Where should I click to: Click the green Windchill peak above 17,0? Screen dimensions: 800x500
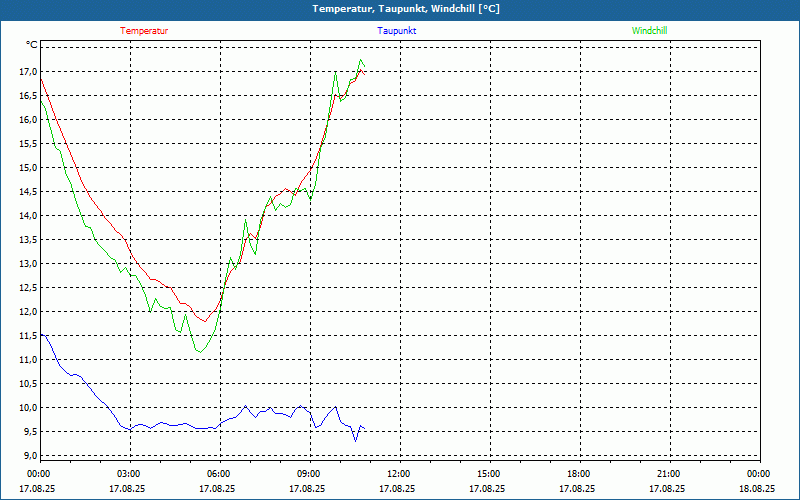[361, 60]
